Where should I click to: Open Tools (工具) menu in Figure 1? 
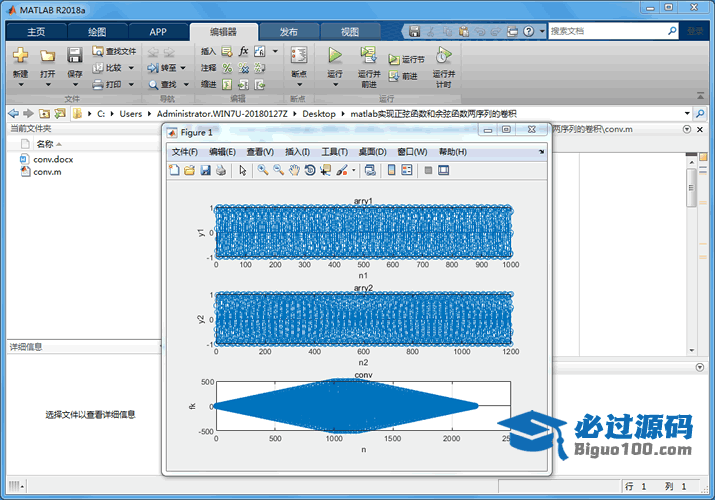(334, 152)
